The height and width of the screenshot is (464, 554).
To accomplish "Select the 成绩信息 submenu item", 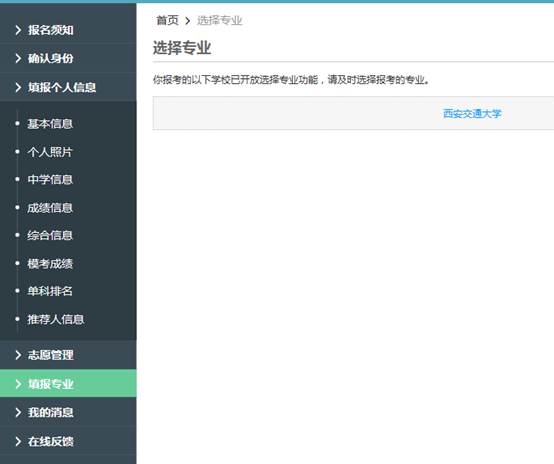I will tap(50, 208).
